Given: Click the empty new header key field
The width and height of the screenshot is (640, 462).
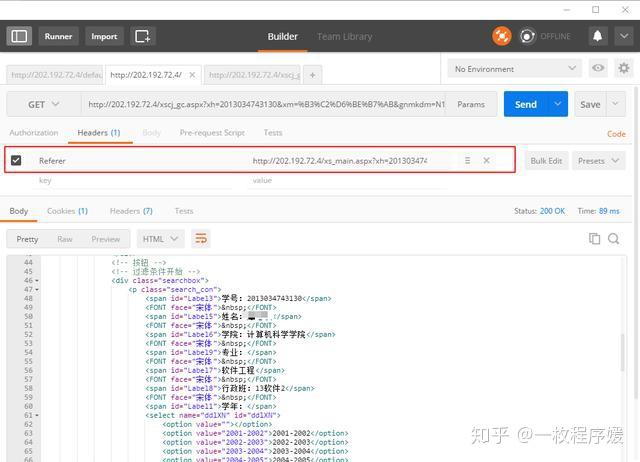Looking at the screenshot, I should (135, 180).
